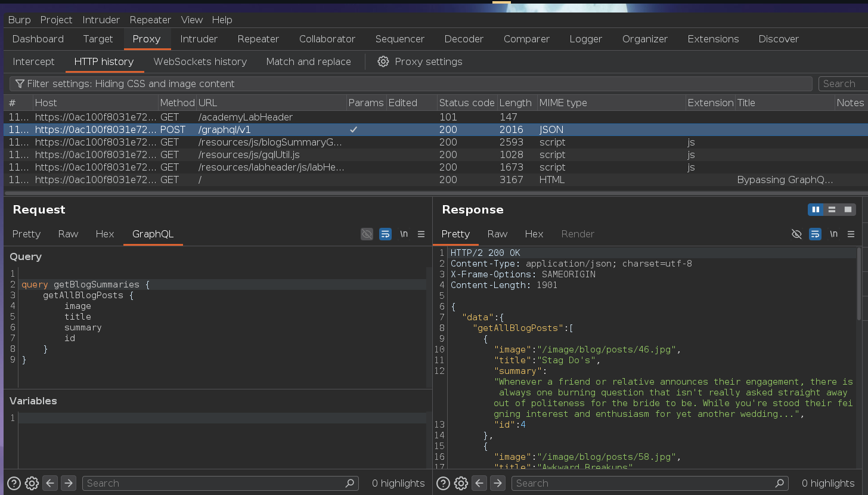Click the help icon under the Response panel
Screen dimensions: 868x495
[x=443, y=483]
